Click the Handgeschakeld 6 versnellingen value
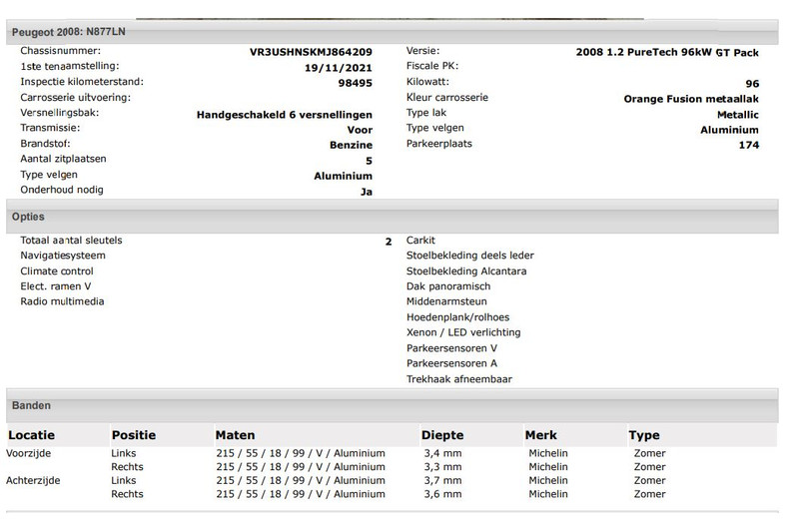This screenshot has width=799, height=532. click(x=285, y=114)
